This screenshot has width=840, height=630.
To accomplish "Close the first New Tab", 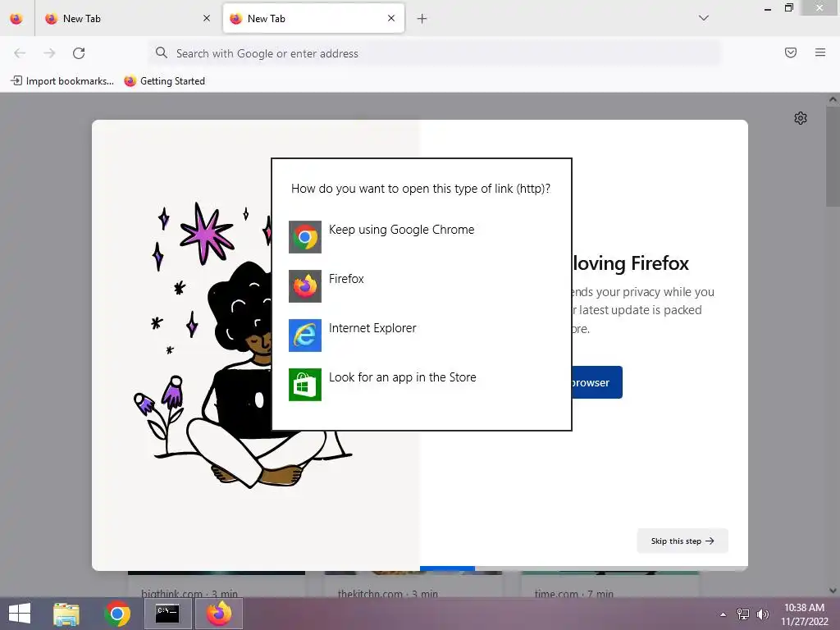I will click(x=207, y=19).
